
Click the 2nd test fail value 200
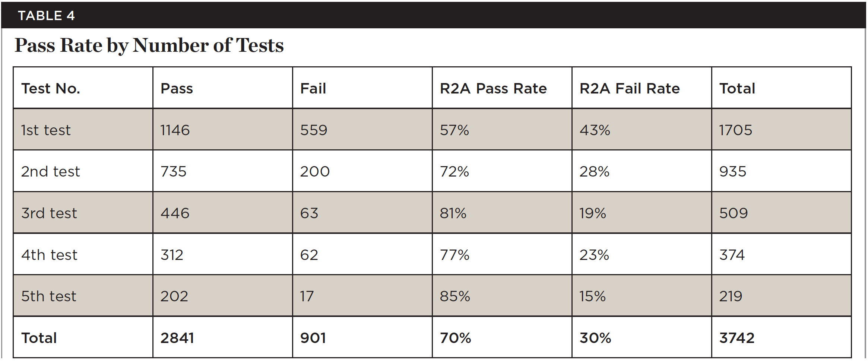coord(315,172)
